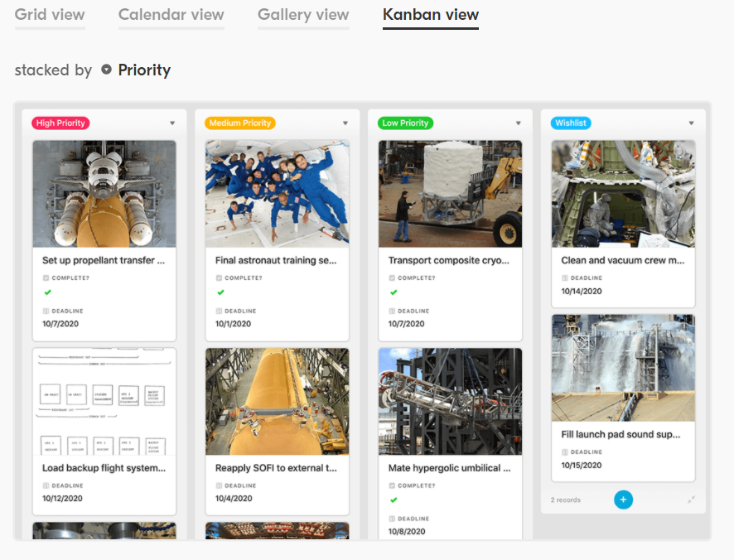Toggle complete checkmark on Mate hypergolic umbilical card
Image resolution: width=734 pixels, height=560 pixels.
pos(393,500)
